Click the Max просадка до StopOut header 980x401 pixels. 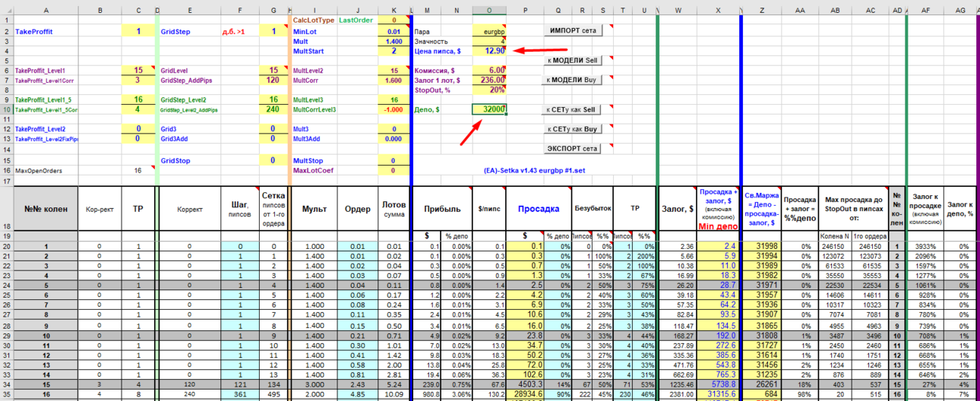[x=852, y=208]
